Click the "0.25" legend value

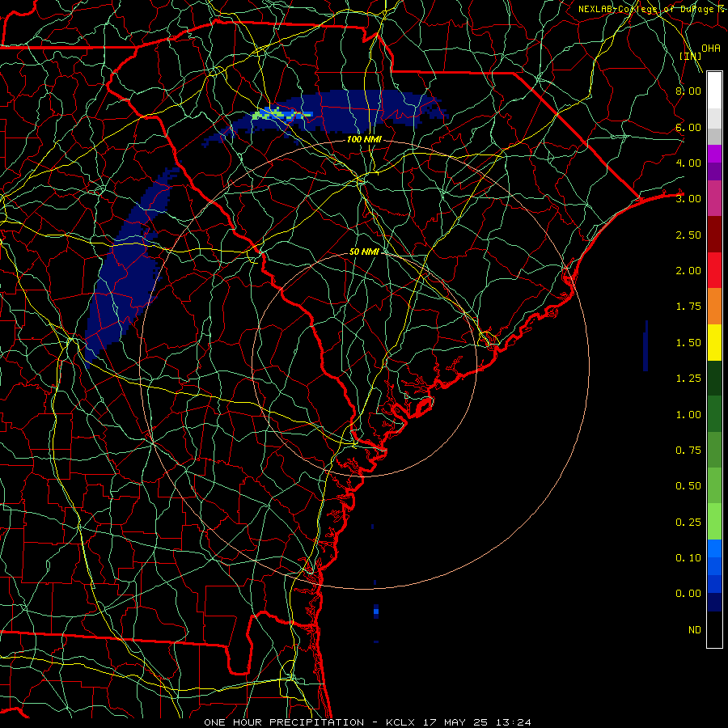coord(688,523)
